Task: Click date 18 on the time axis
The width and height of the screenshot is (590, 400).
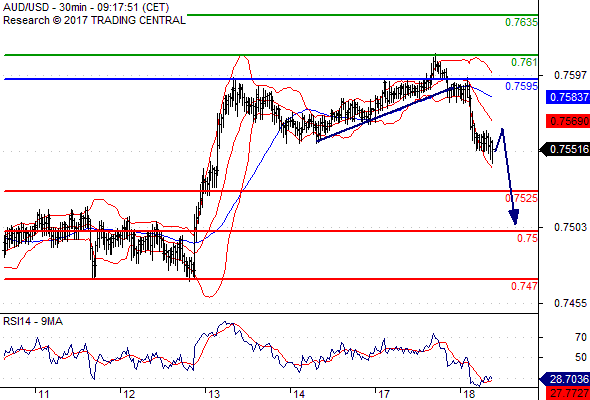Action: click(x=469, y=395)
